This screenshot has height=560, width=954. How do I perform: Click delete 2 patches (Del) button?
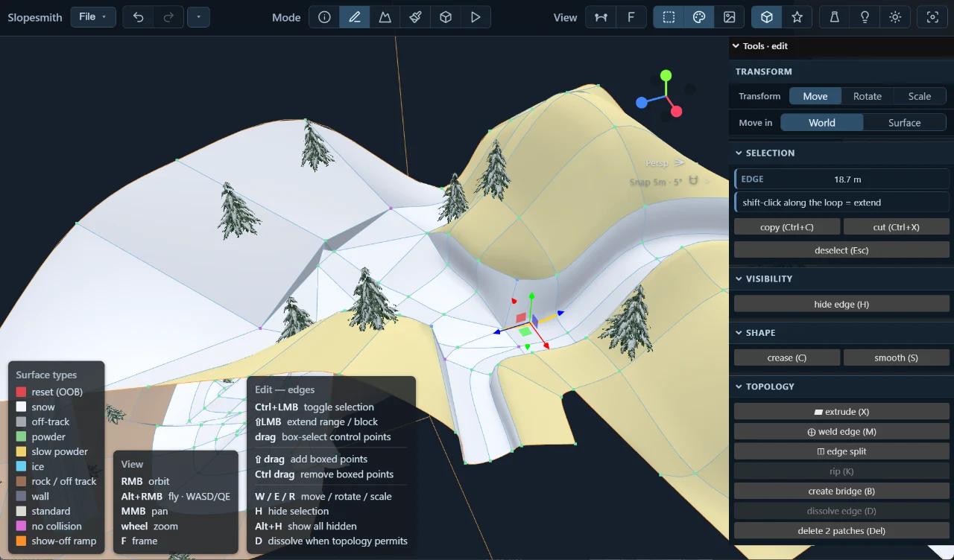pyautogui.click(x=841, y=531)
